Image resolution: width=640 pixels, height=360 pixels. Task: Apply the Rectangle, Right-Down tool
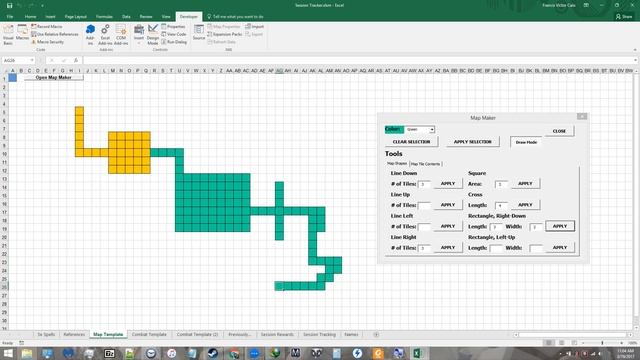[560, 226]
